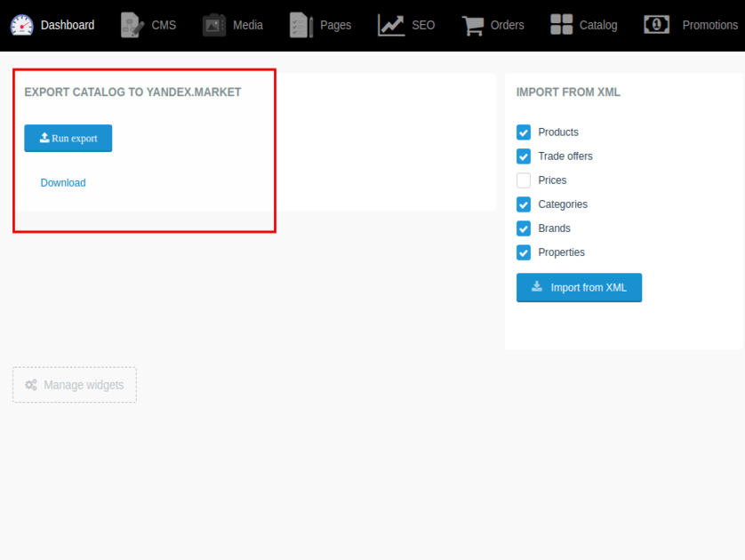Go to the Media menu label
The height and width of the screenshot is (560, 745).
point(248,25)
